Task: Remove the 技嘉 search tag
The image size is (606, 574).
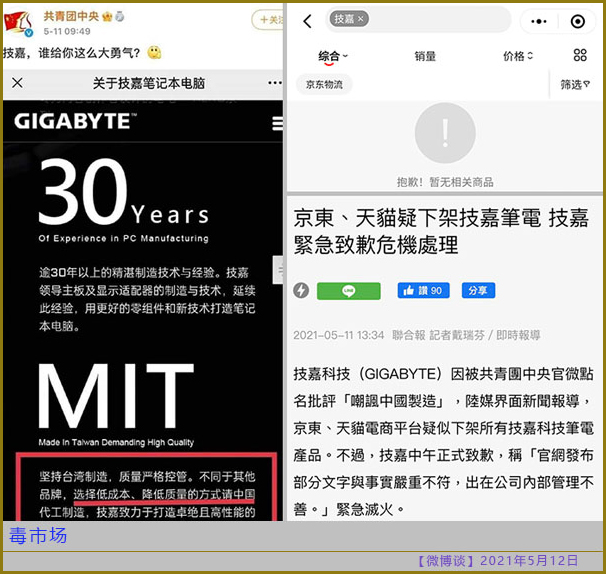Action: coord(361,19)
